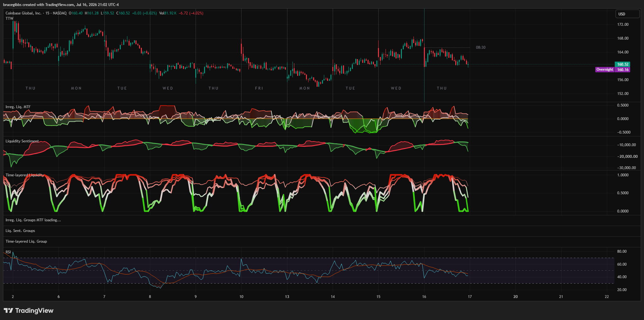Click the 172.00 level on price scale
This screenshot has height=320, width=644.
click(x=623, y=25)
